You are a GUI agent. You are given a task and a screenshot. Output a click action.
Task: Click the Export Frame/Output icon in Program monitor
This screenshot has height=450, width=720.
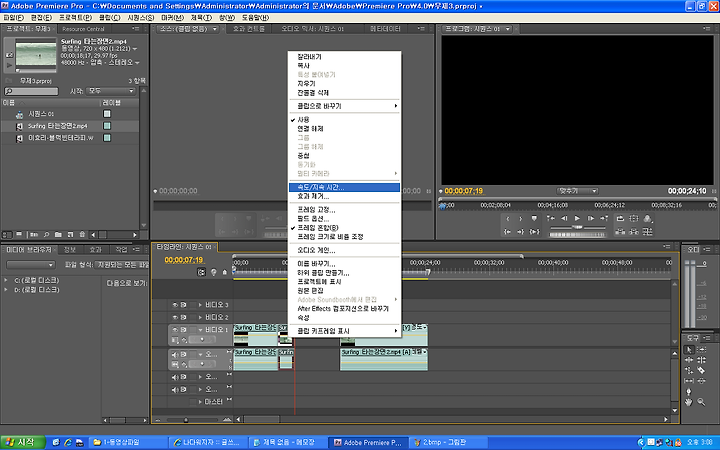pos(647,219)
